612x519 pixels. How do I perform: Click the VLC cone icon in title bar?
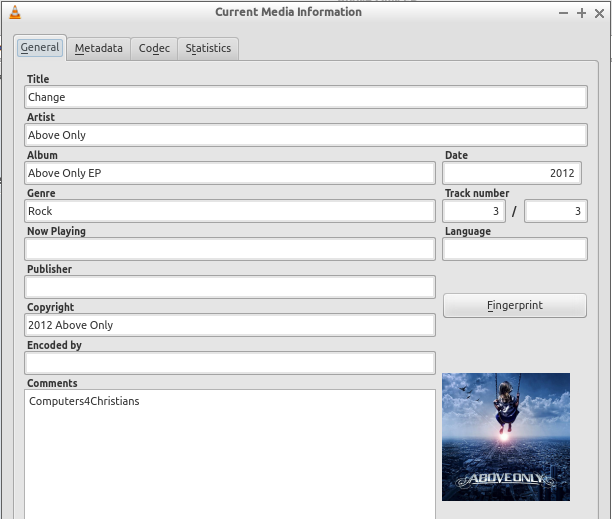14,12
